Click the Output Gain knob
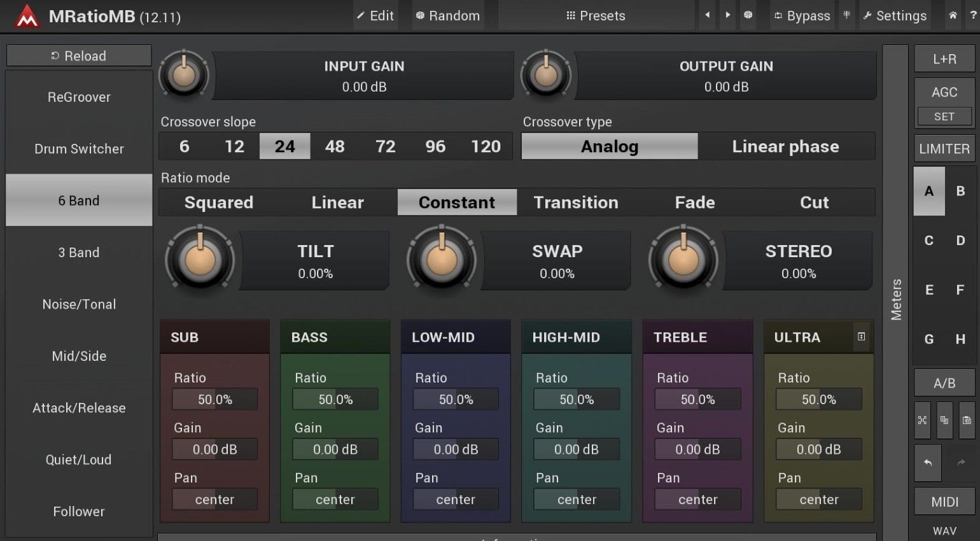The height and width of the screenshot is (541, 980). (546, 75)
